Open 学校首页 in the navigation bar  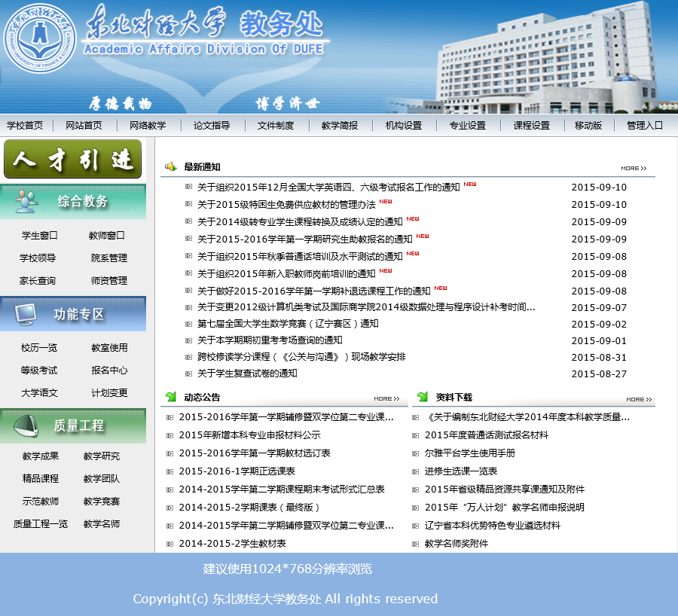click(x=25, y=125)
